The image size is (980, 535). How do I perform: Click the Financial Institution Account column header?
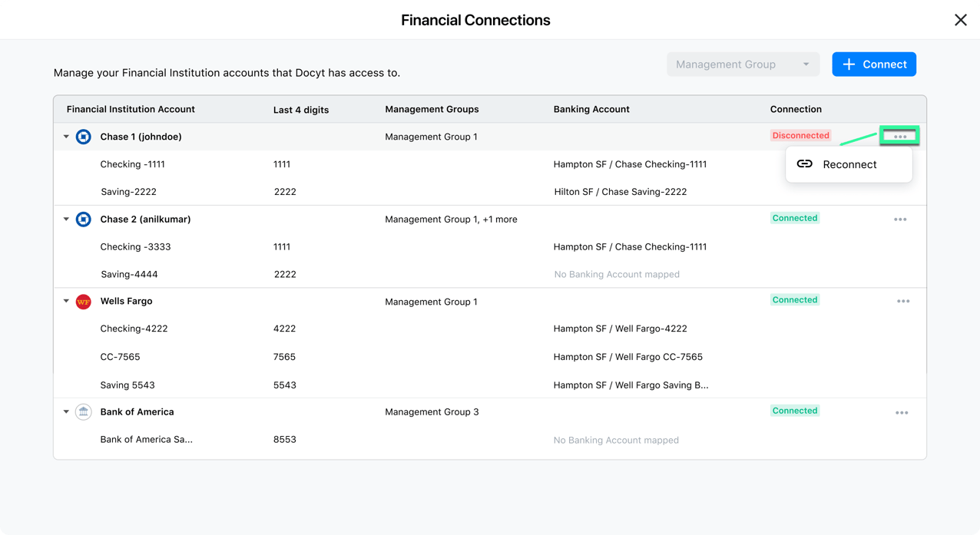[130, 109]
